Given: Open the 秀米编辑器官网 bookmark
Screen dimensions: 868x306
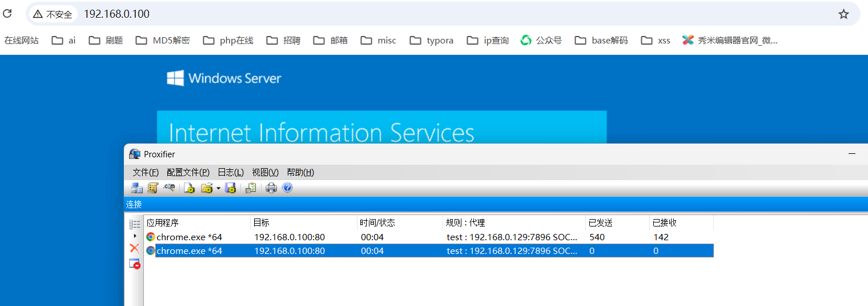Looking at the screenshot, I should click(730, 40).
